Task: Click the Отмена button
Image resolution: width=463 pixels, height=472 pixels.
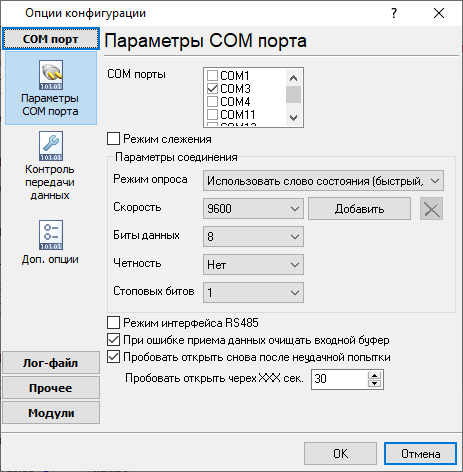Action: pyautogui.click(x=420, y=454)
